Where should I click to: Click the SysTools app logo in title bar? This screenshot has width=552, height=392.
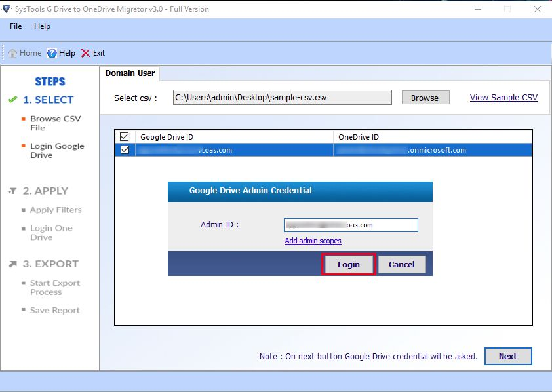[7, 9]
